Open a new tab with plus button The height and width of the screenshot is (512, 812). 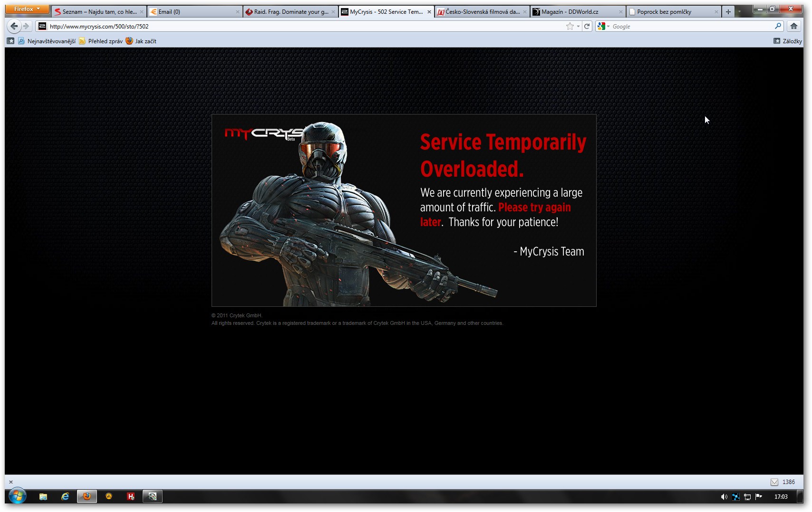[x=728, y=12]
